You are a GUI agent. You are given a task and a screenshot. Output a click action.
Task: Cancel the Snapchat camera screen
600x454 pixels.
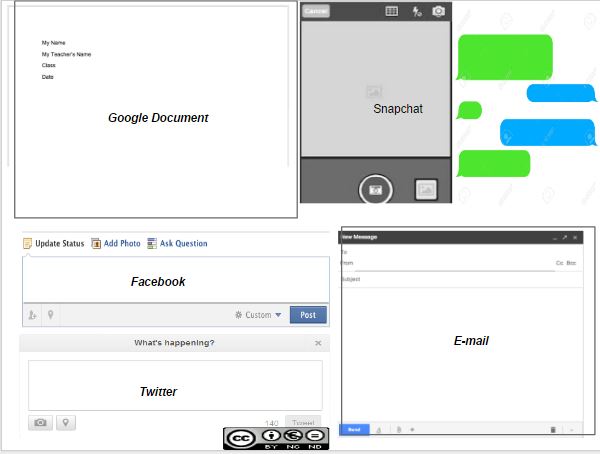click(x=315, y=11)
